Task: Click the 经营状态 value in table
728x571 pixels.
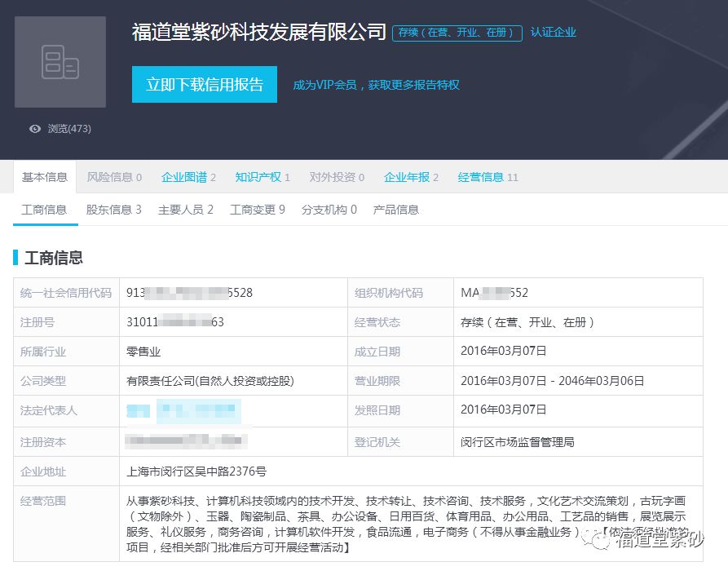Action: point(527,322)
